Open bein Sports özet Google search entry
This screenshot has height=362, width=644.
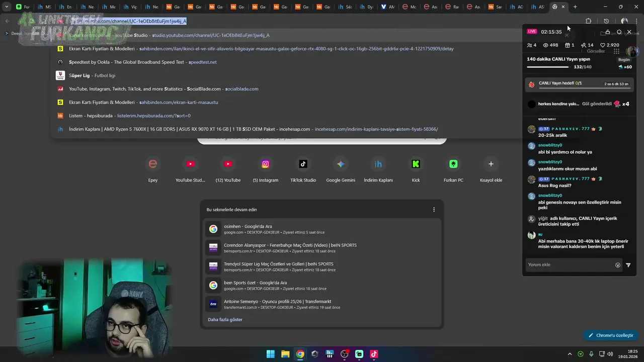tap(322, 286)
